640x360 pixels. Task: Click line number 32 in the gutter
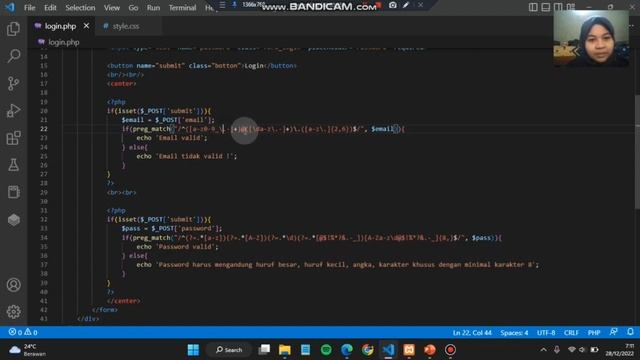44,220
